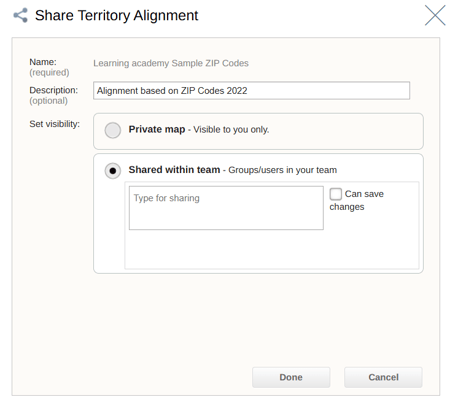Click the Share Territory Alignment title

click(116, 15)
